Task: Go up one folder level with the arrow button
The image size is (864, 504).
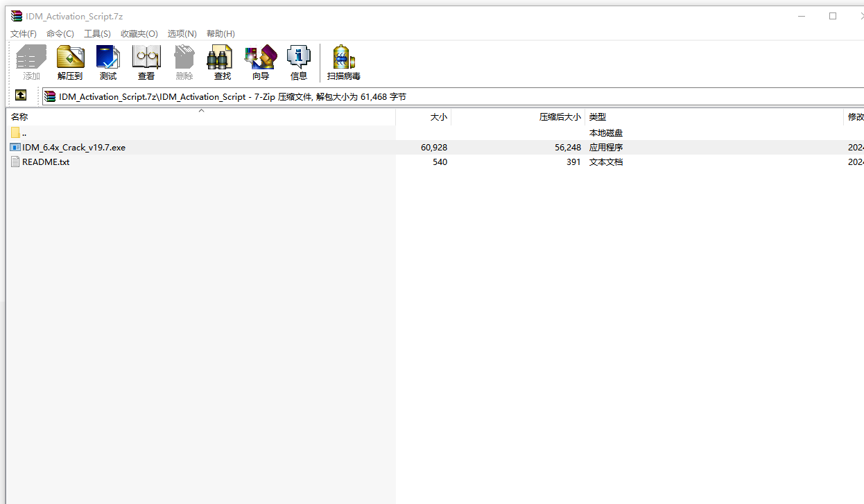Action: point(21,96)
